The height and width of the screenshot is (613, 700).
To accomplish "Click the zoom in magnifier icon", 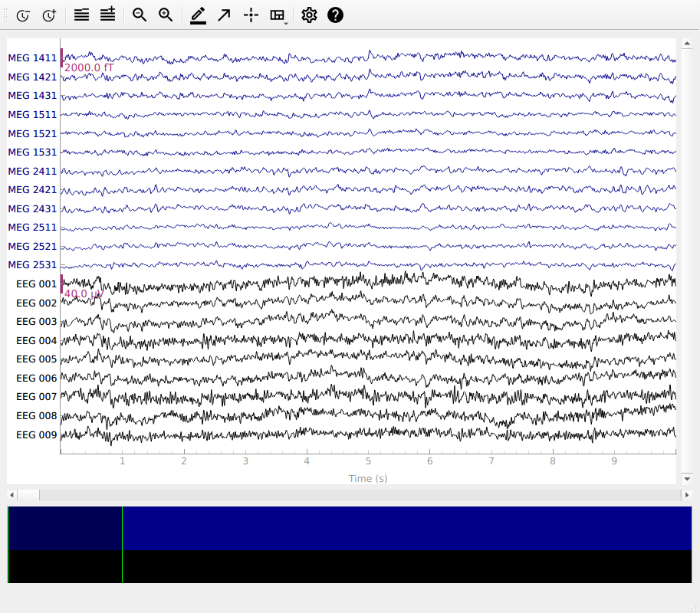I will click(x=166, y=15).
